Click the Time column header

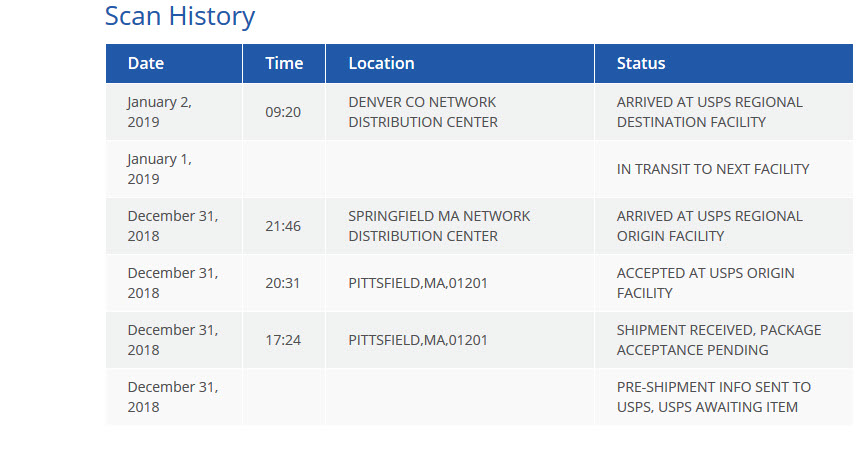click(x=284, y=63)
